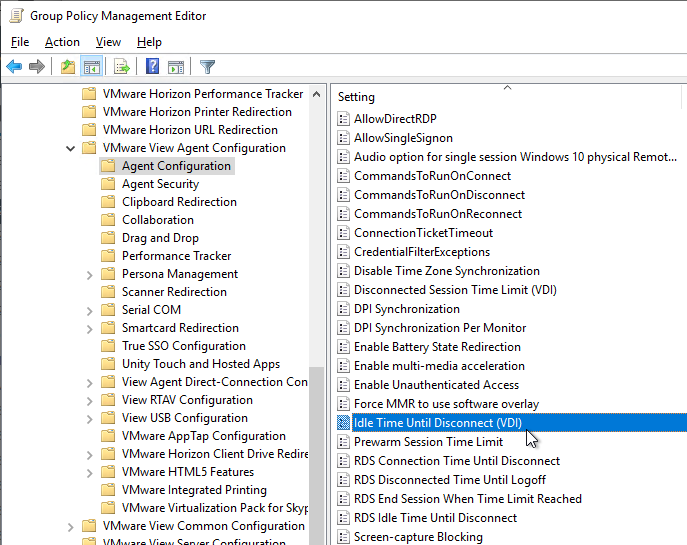The height and width of the screenshot is (545, 687).
Task: Click the Agent Security folder icon
Action: point(108,184)
